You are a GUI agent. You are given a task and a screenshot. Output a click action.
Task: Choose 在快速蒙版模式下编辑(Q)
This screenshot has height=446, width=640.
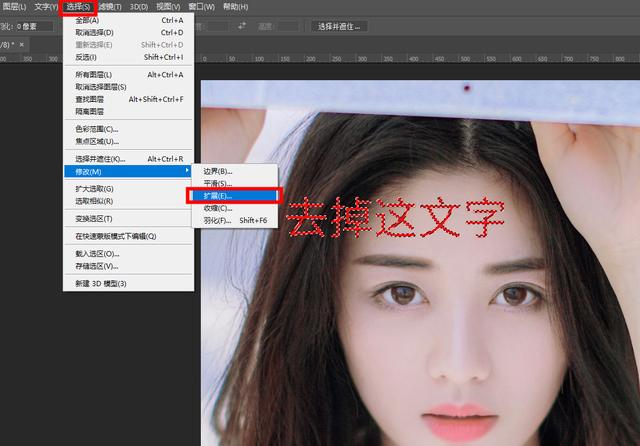(x=129, y=236)
